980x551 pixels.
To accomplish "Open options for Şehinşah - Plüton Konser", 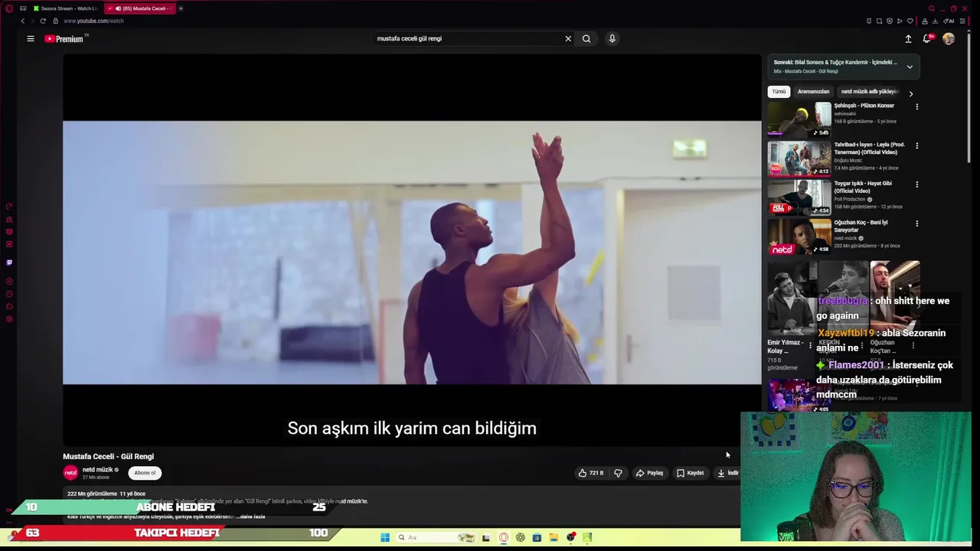I will (916, 106).
